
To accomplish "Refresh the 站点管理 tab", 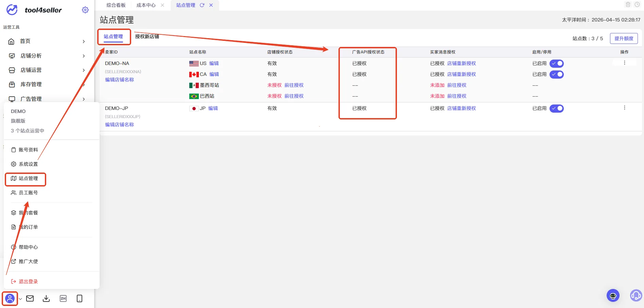I will tap(202, 5).
